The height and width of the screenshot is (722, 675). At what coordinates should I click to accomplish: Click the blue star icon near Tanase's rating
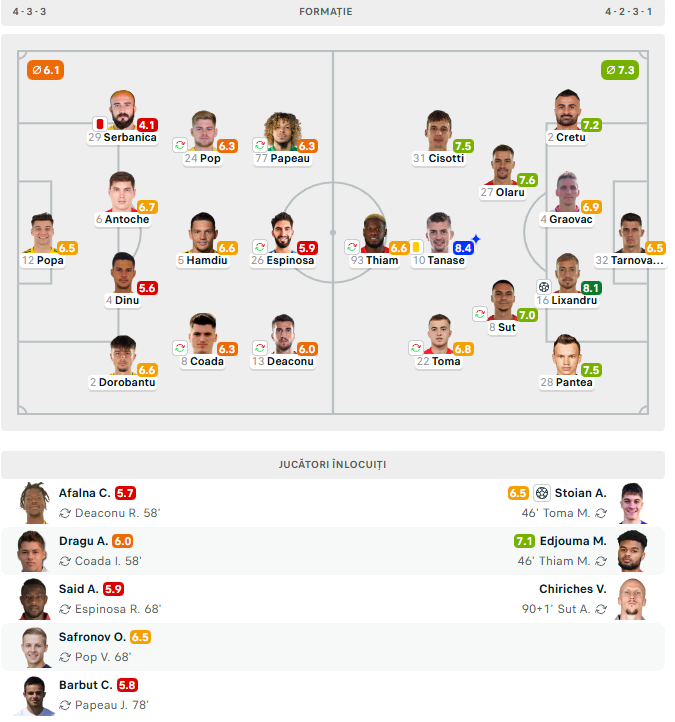pos(476,239)
